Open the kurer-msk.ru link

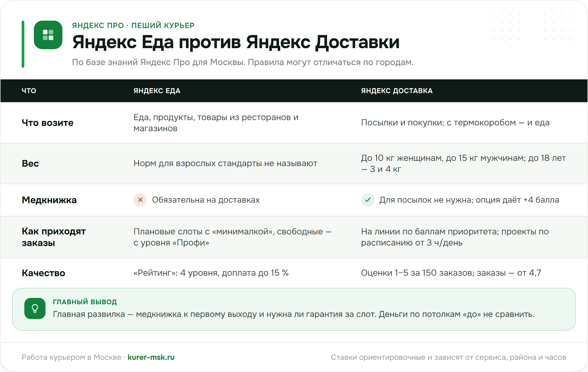click(x=151, y=357)
